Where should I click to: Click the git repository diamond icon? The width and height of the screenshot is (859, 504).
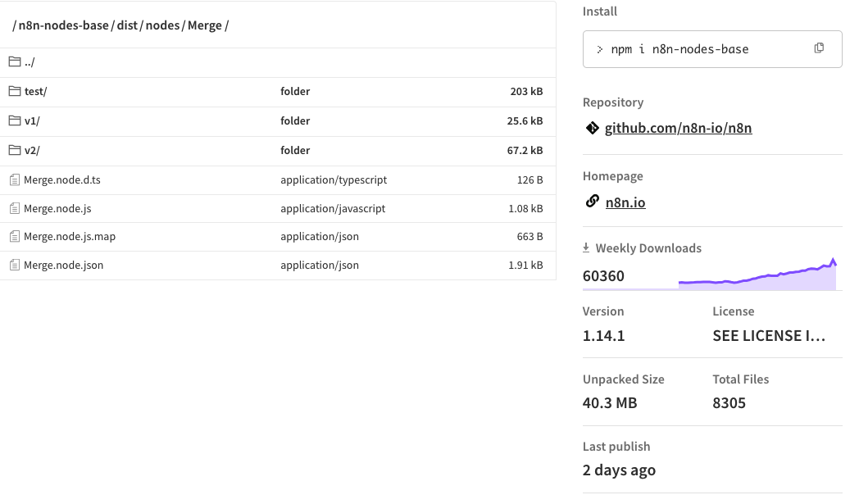click(592, 128)
